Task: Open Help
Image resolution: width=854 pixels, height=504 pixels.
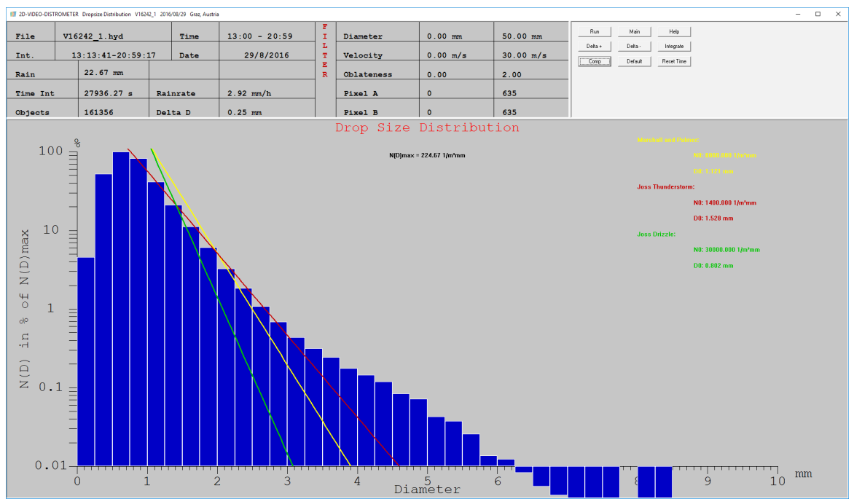Action: [673, 32]
